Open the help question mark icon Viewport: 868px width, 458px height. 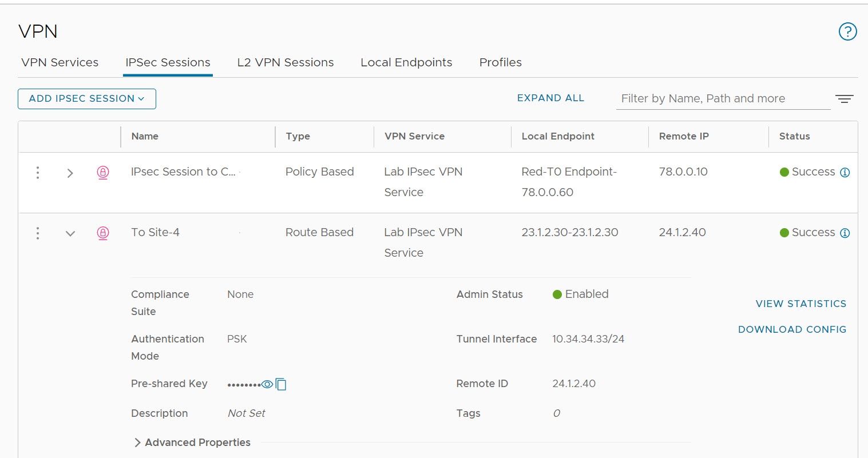(x=847, y=31)
